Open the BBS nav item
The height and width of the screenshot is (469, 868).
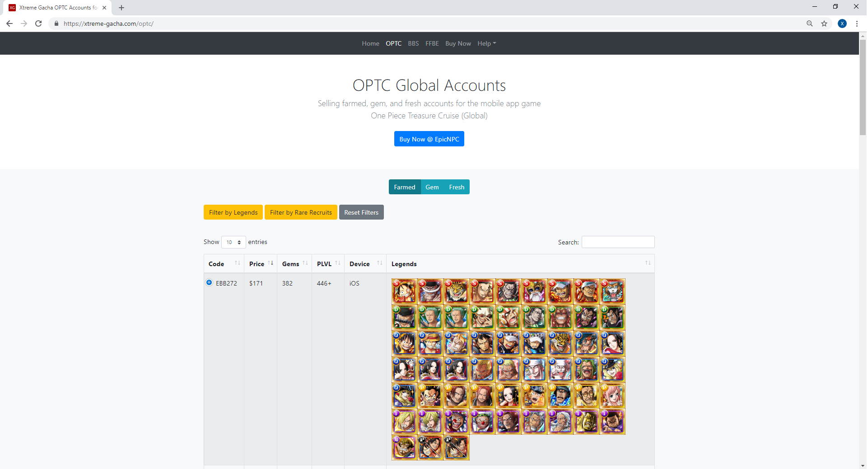coord(413,43)
